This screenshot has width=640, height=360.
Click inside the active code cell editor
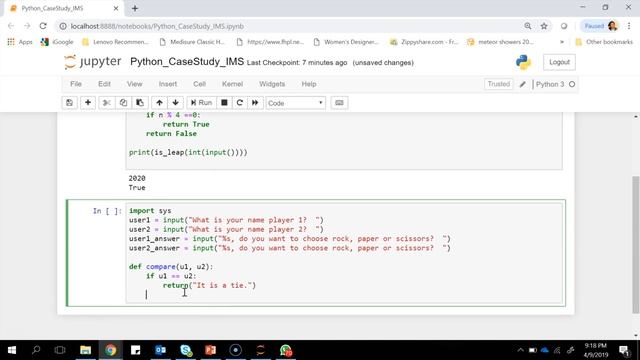click(344, 253)
